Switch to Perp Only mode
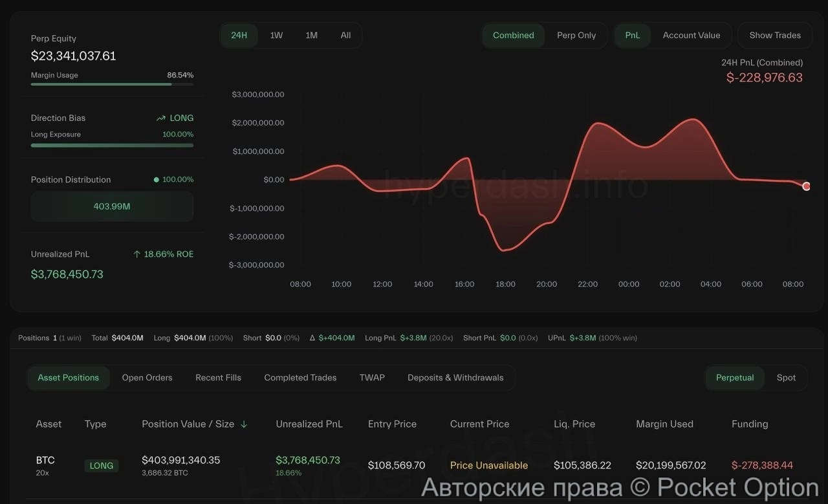 click(576, 35)
